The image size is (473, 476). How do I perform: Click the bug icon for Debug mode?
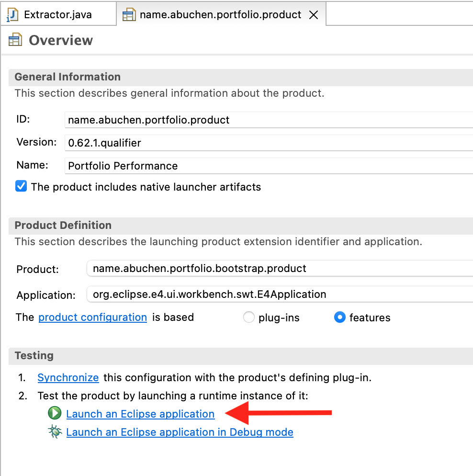pyautogui.click(x=55, y=432)
